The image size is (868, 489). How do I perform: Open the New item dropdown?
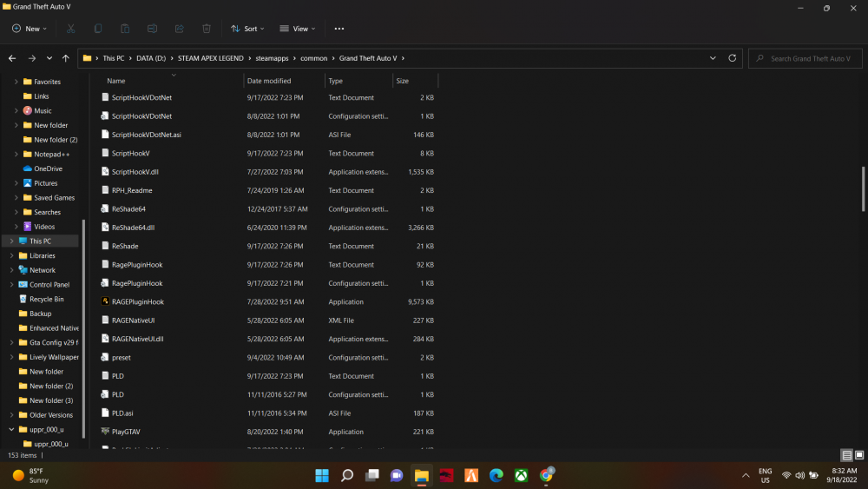coord(30,29)
